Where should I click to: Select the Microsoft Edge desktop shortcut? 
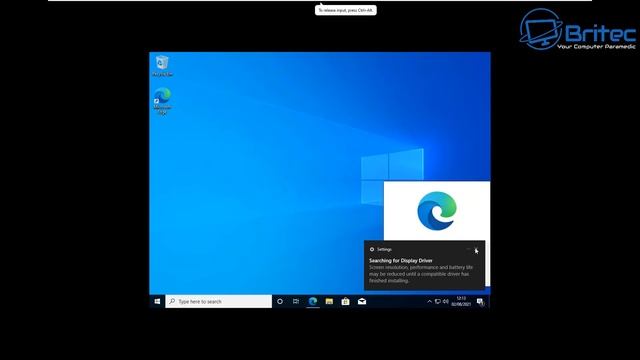click(x=162, y=101)
